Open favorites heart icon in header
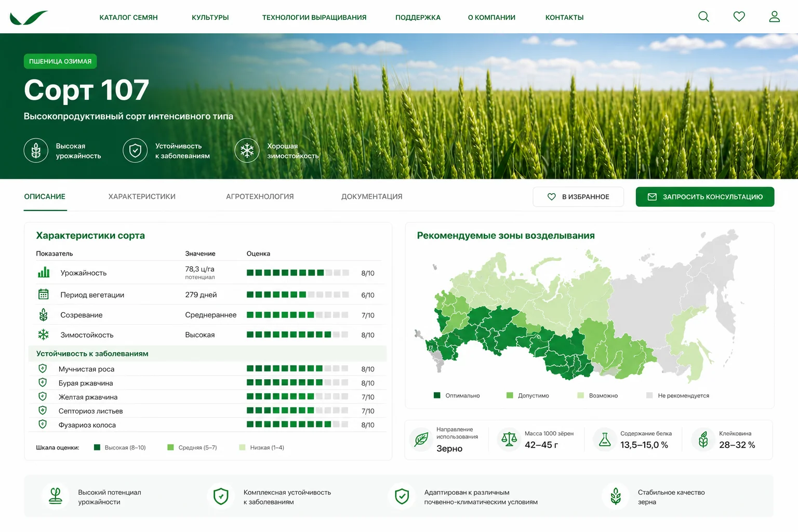Image resolution: width=798 pixels, height=532 pixels. [739, 17]
